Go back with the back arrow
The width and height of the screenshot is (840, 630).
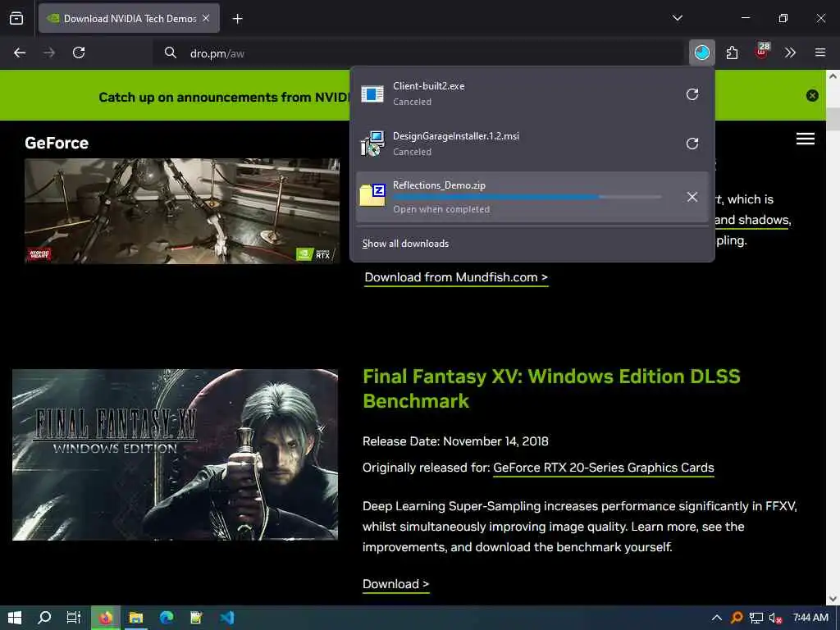point(20,52)
